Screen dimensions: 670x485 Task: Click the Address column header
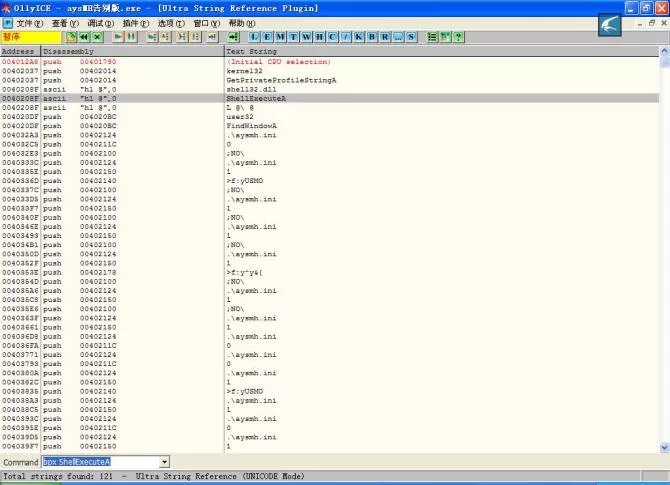(x=19, y=51)
